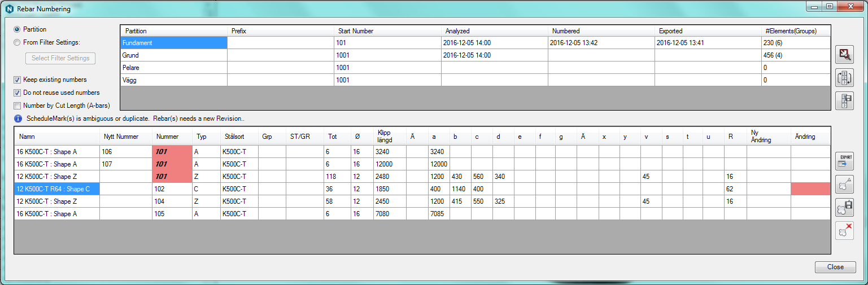Click the Nummer column header
868x285 pixels.
pyautogui.click(x=172, y=137)
